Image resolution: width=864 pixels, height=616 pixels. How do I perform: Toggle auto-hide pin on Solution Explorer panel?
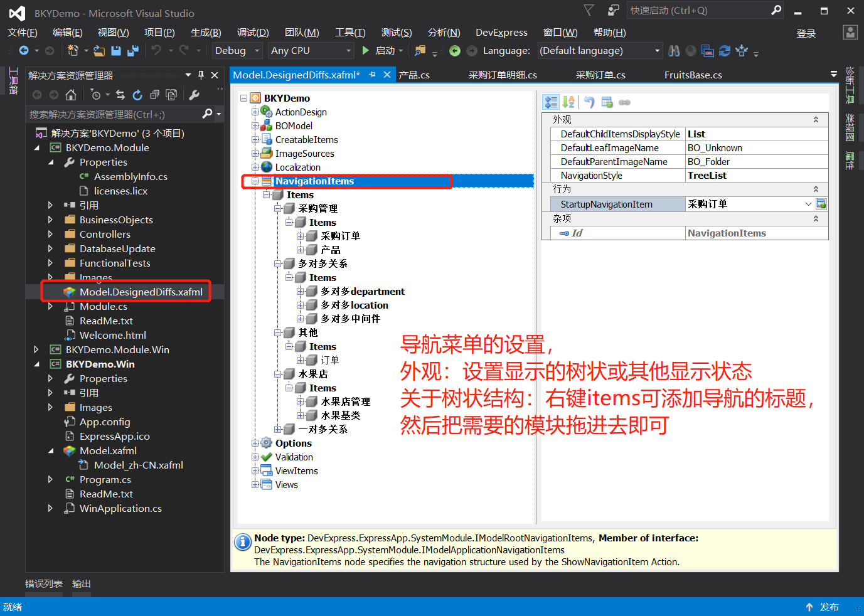click(x=201, y=75)
